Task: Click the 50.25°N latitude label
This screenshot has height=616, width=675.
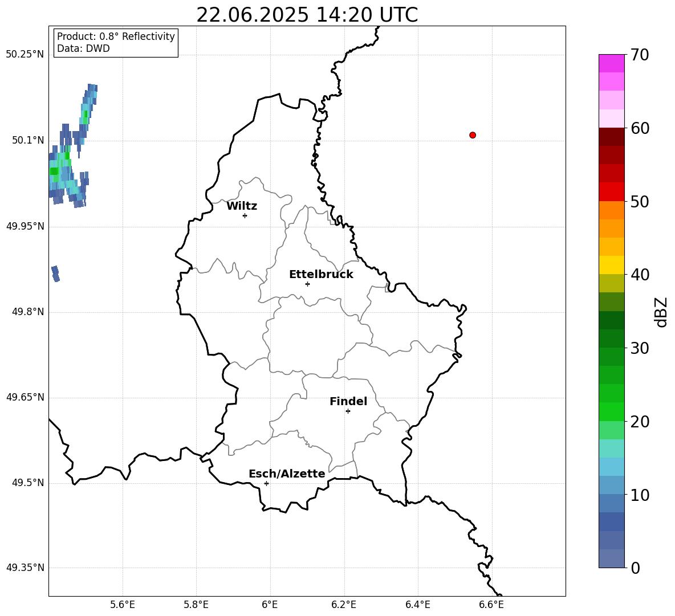Action: pos(25,55)
